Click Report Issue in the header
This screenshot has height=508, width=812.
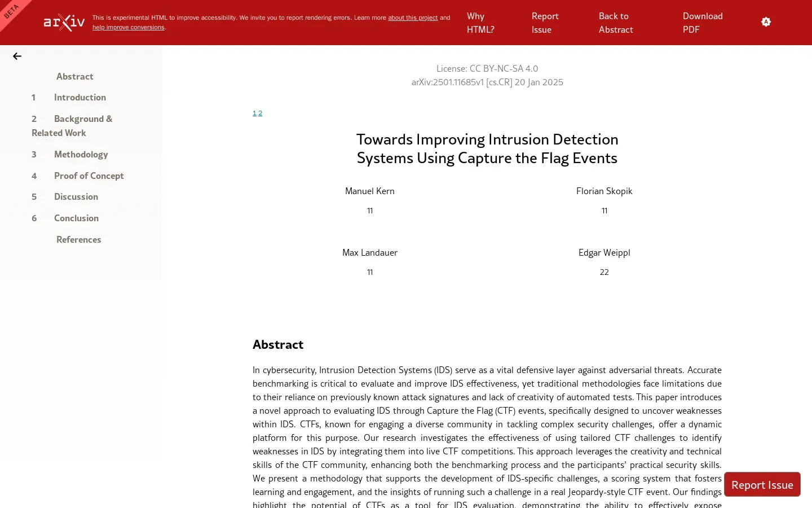point(545,23)
